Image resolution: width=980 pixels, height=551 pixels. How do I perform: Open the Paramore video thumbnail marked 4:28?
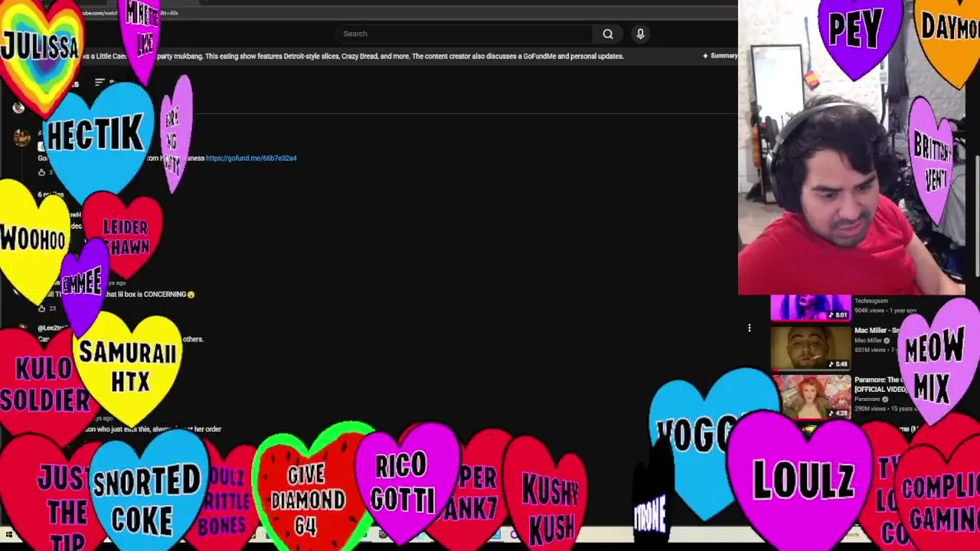click(810, 396)
